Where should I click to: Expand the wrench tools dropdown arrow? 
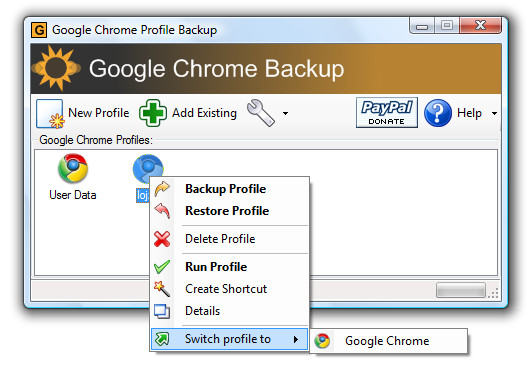click(x=286, y=113)
